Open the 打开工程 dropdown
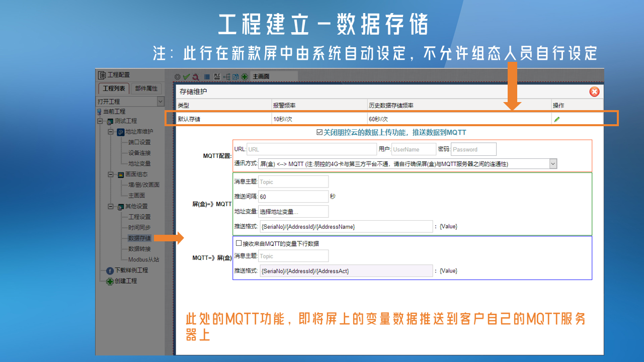 coord(160,102)
